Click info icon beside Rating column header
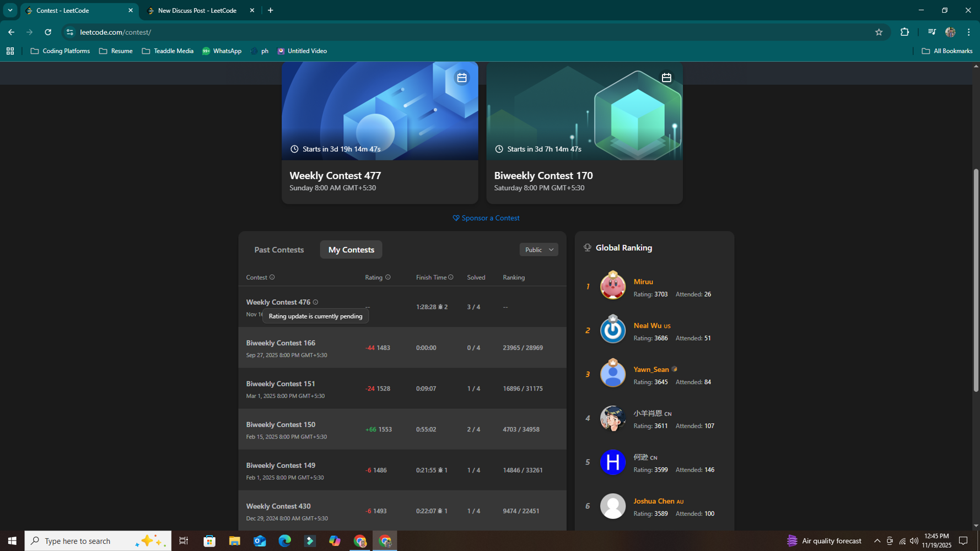The width and height of the screenshot is (980, 551). coord(387,277)
